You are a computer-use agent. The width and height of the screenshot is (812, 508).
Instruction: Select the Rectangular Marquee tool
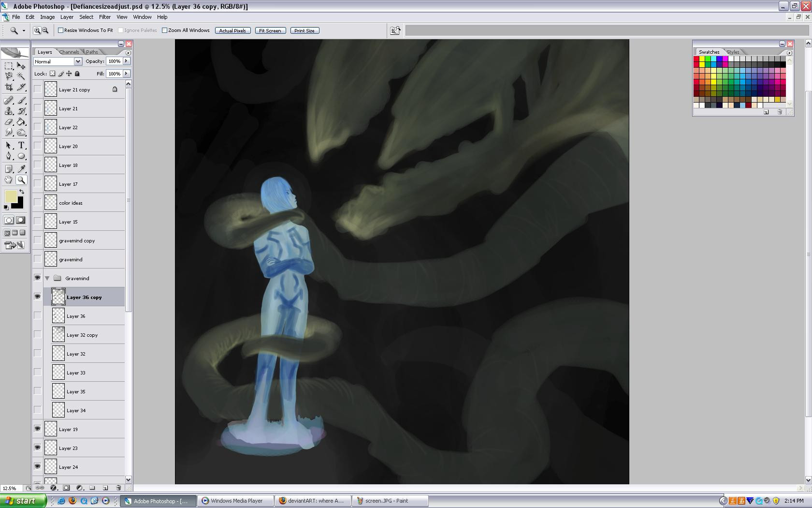[9, 66]
